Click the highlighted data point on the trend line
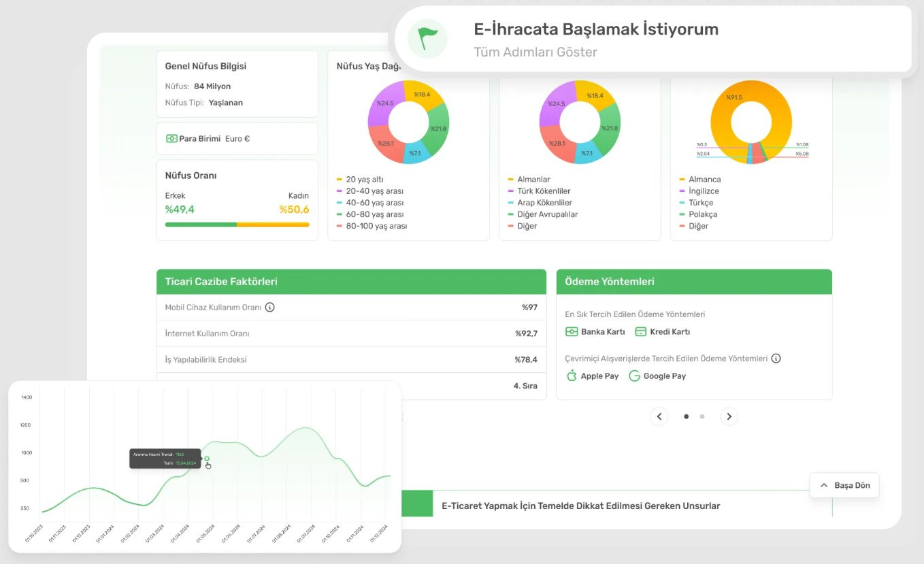The height and width of the screenshot is (564, 924). [207, 459]
